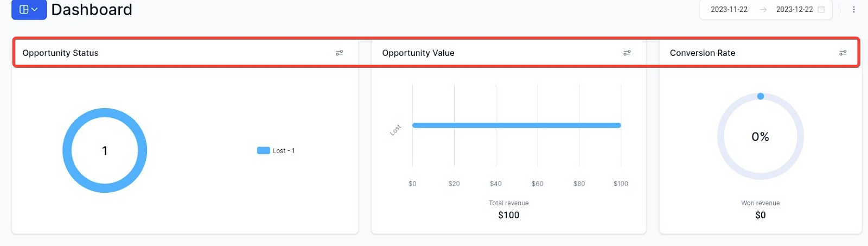Open Conversion Rate widget filter settings
The image size is (868, 246).
843,53
